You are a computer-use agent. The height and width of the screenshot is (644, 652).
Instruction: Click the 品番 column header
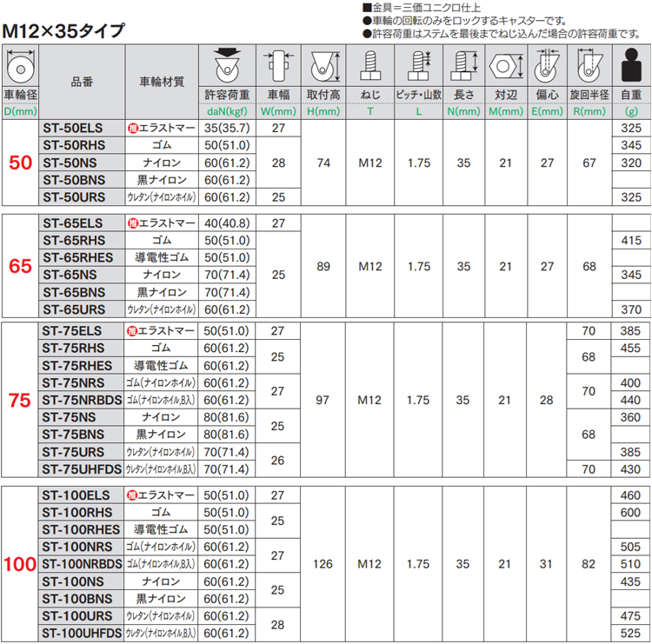click(x=82, y=82)
